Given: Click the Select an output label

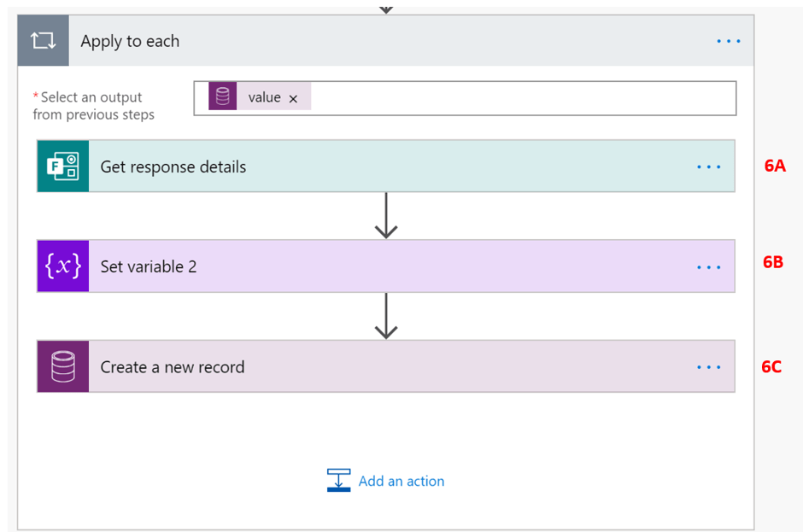Looking at the screenshot, I should pos(93,106).
